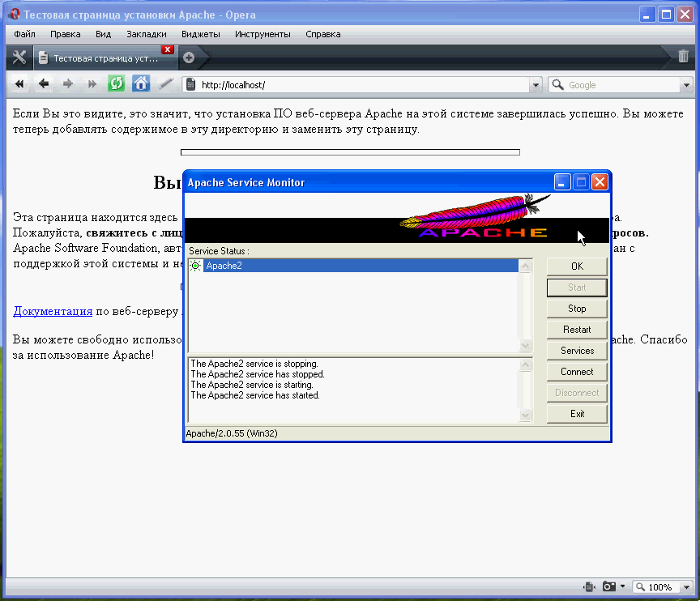Click the Rewind navigation button
700x601 pixels.
[x=19, y=84]
